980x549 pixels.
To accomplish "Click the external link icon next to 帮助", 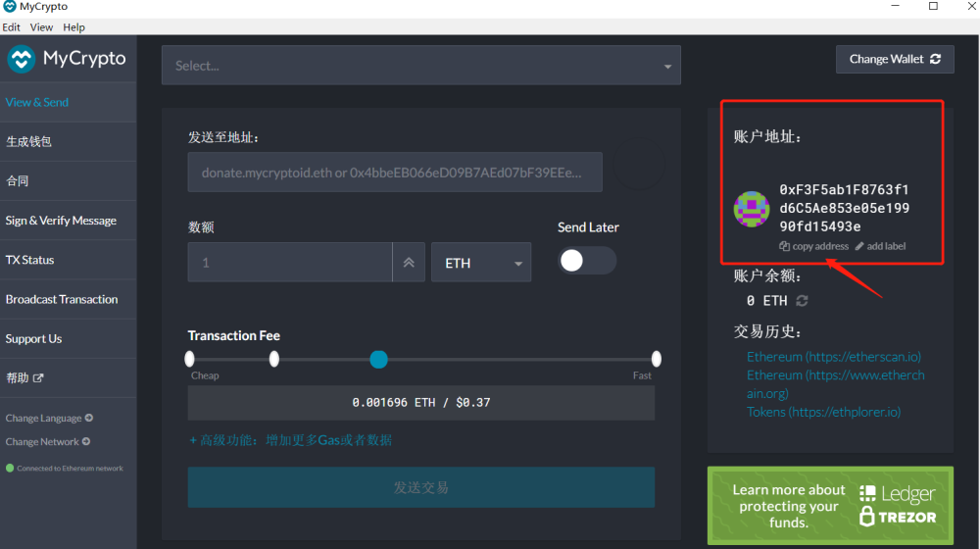I will (38, 377).
